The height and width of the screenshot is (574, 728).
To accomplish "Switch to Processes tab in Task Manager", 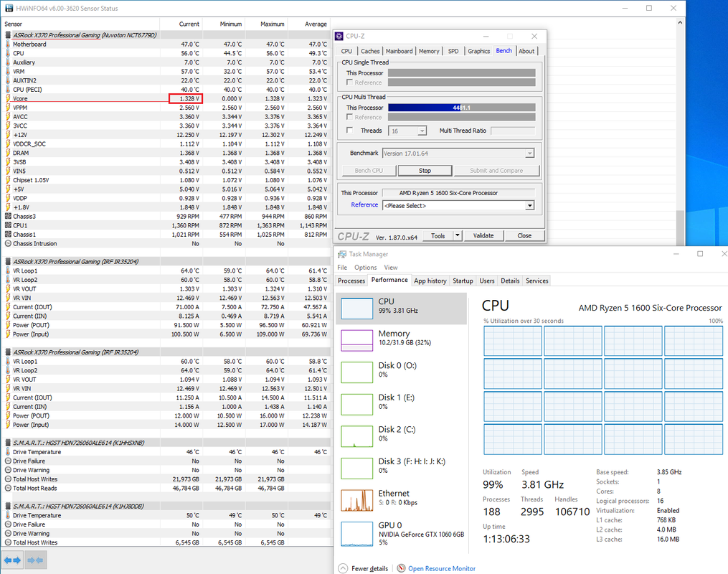I will (x=351, y=281).
